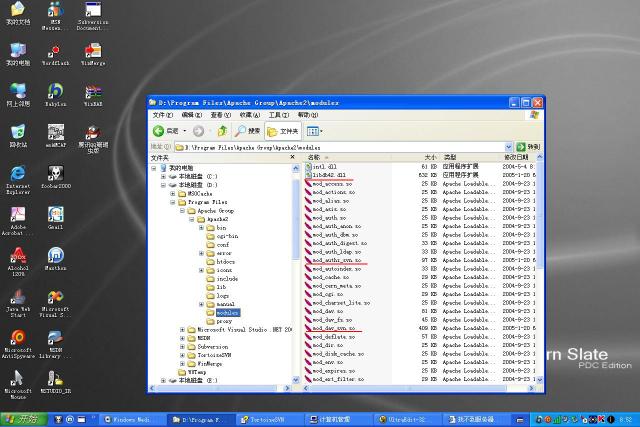Screen dimensions: 640x427
Task: Select the Recycle Bin desktop icon
Action: point(18,136)
